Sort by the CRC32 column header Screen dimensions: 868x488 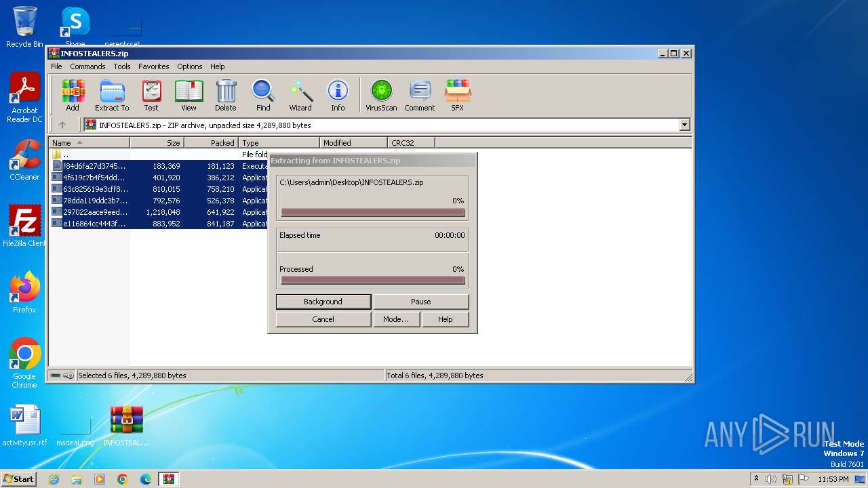[411, 143]
